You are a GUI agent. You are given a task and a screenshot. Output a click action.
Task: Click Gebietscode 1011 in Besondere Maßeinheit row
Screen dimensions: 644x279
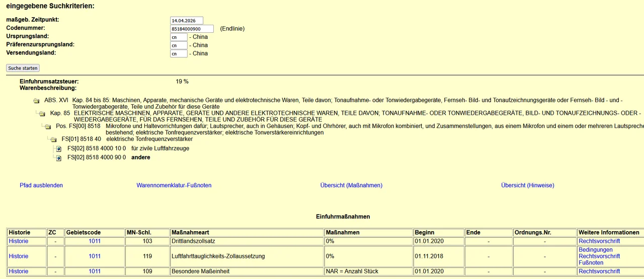pos(95,271)
